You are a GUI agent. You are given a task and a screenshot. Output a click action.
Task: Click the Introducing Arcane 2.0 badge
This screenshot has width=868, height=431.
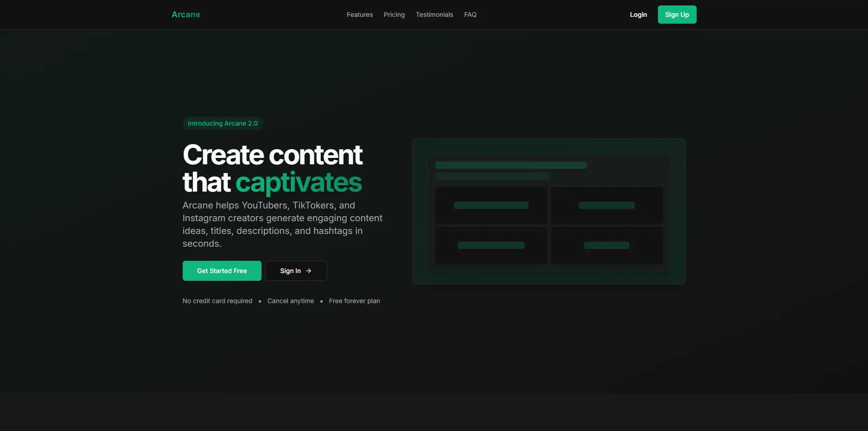pyautogui.click(x=223, y=123)
